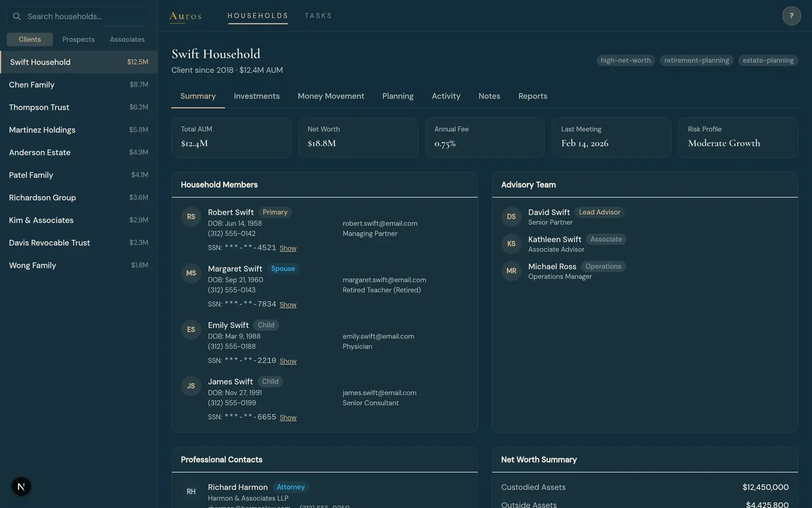Viewport: 812px width, 508px height.
Task: Click Richard Harmon's RH avatar
Action: click(x=191, y=492)
